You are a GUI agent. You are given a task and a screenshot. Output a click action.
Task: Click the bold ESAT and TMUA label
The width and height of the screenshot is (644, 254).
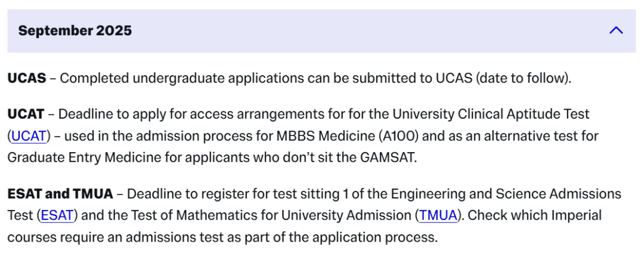pos(60,194)
